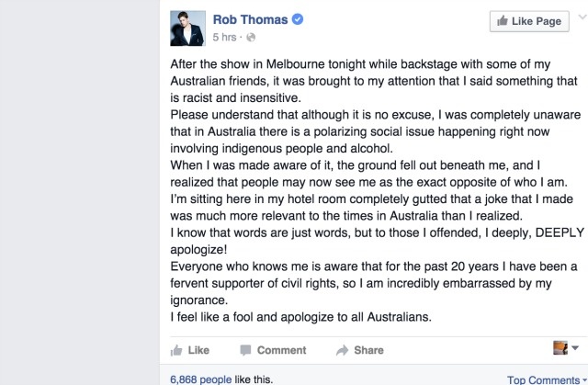Click the thumbs-up Like icon below the post
This screenshot has width=588, height=385.
click(x=176, y=350)
